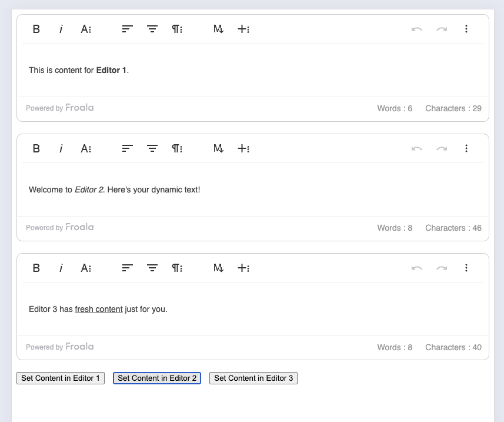Viewport: 504px width, 422px height.
Task: Toggle italic formatting in Editor 2
Action: [x=61, y=148]
